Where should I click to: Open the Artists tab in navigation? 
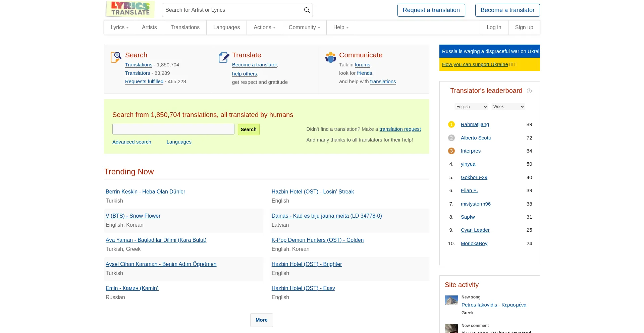tap(149, 27)
